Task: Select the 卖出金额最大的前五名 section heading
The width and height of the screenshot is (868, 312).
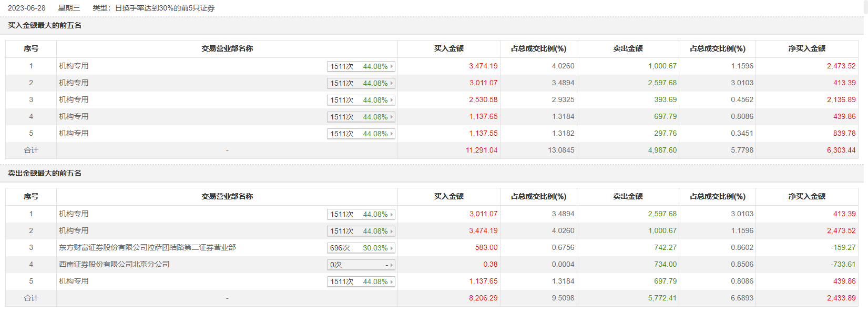Action: (45, 173)
